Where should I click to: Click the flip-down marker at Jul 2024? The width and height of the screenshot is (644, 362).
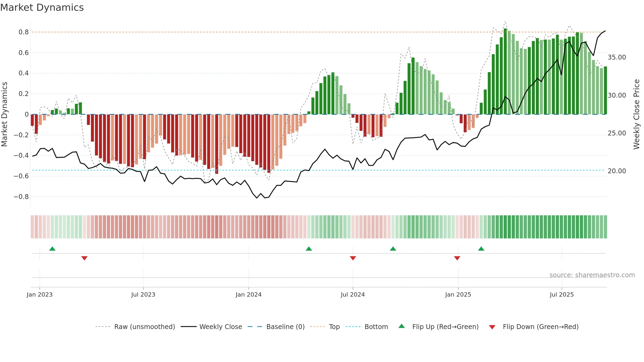[353, 258]
